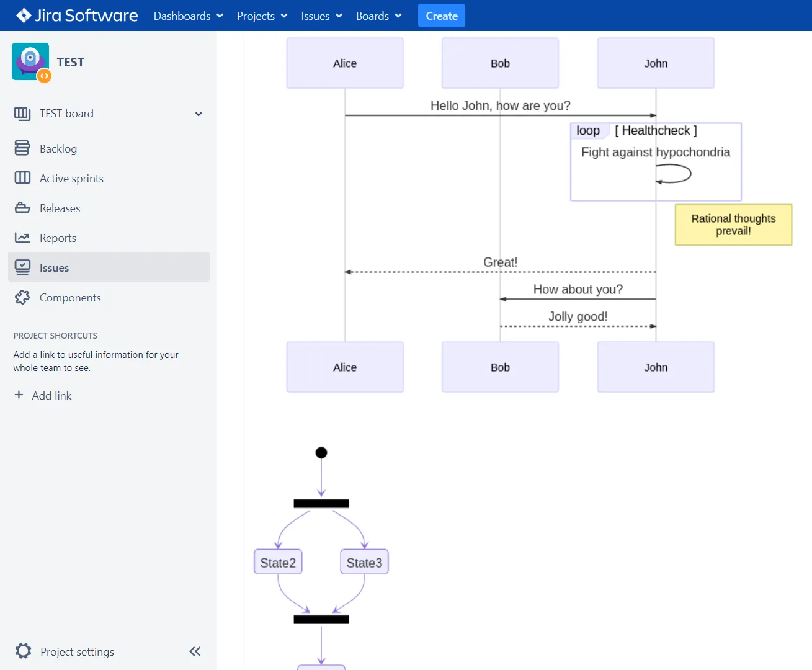This screenshot has height=670, width=812.
Task: Click the Add link shortcut
Action: click(x=51, y=395)
